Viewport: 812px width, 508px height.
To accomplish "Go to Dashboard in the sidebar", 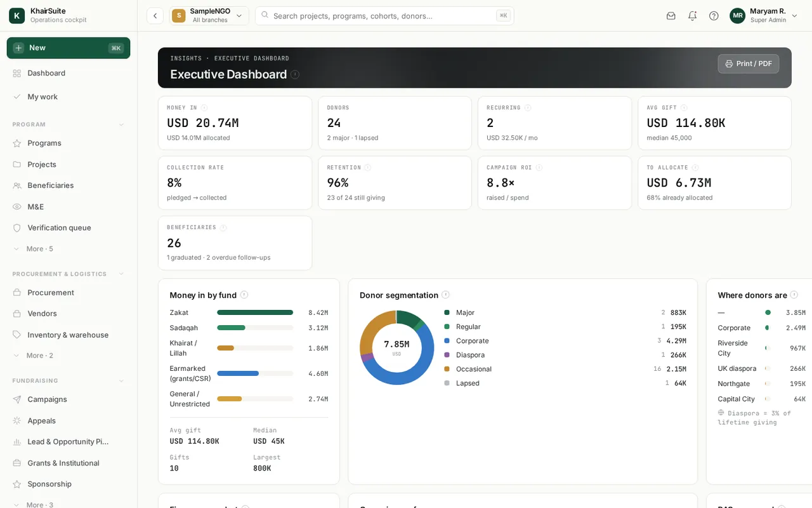I will (69, 73).
